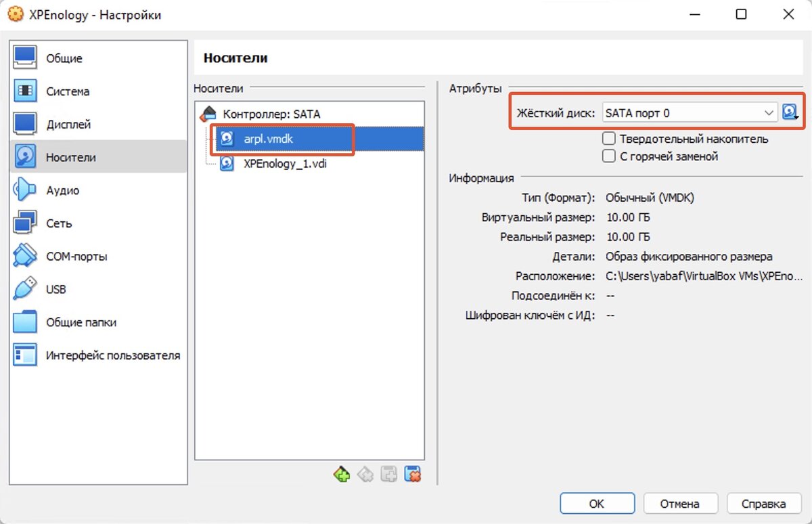Viewport: 812px width, 524px height.
Task: Click the USB plug icon
Action: coord(25,289)
